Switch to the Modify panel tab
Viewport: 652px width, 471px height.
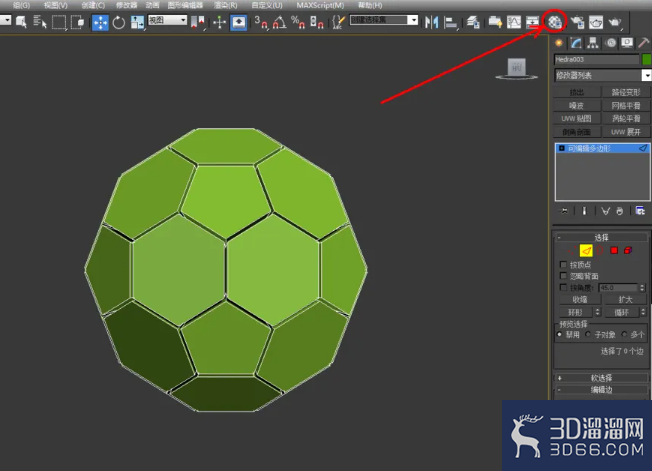(x=576, y=43)
